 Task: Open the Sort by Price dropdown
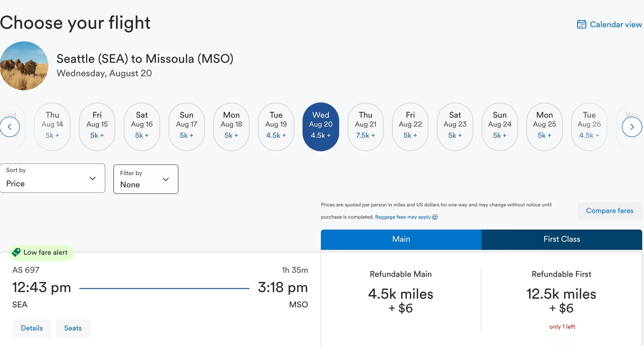[x=52, y=178]
